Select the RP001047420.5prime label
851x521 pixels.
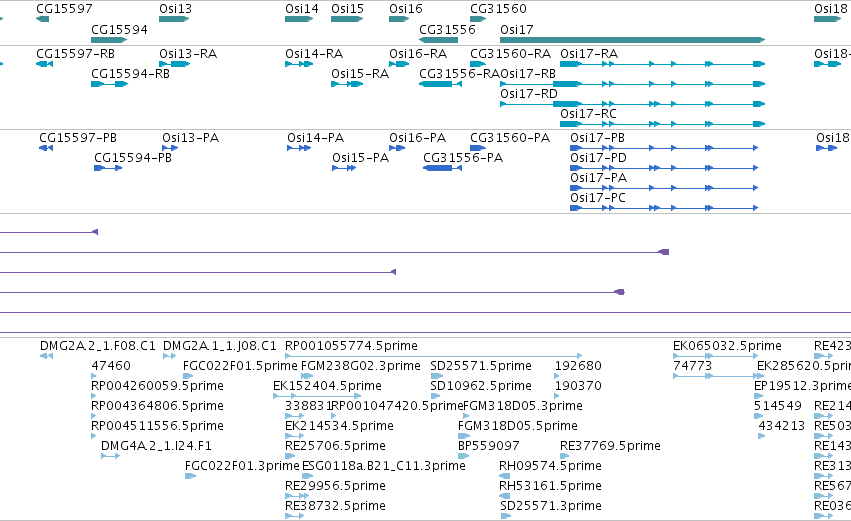coord(397,406)
